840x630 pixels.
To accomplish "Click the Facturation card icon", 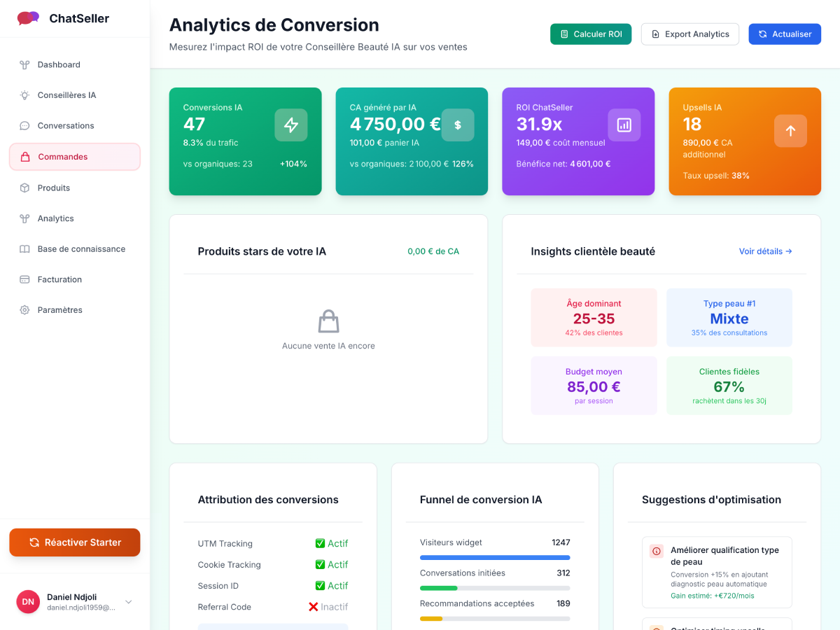I will 23,279.
